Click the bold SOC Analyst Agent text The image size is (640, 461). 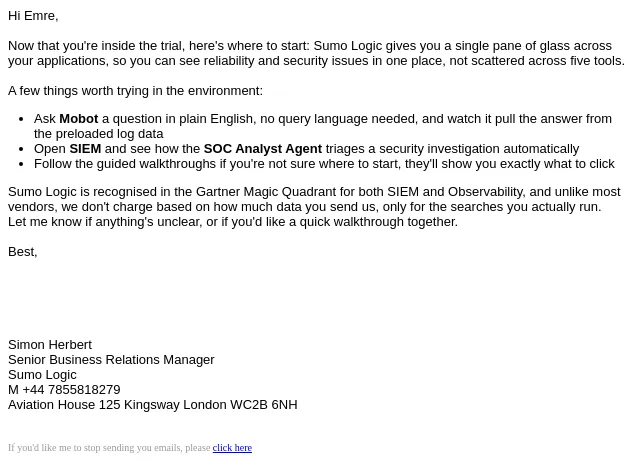click(263, 149)
